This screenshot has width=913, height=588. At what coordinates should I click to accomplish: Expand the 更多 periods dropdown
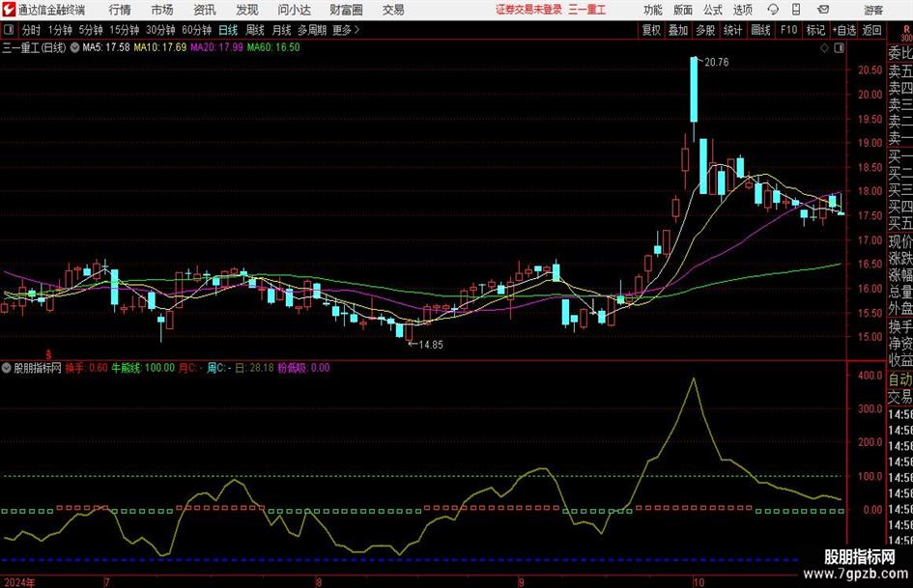pyautogui.click(x=346, y=30)
